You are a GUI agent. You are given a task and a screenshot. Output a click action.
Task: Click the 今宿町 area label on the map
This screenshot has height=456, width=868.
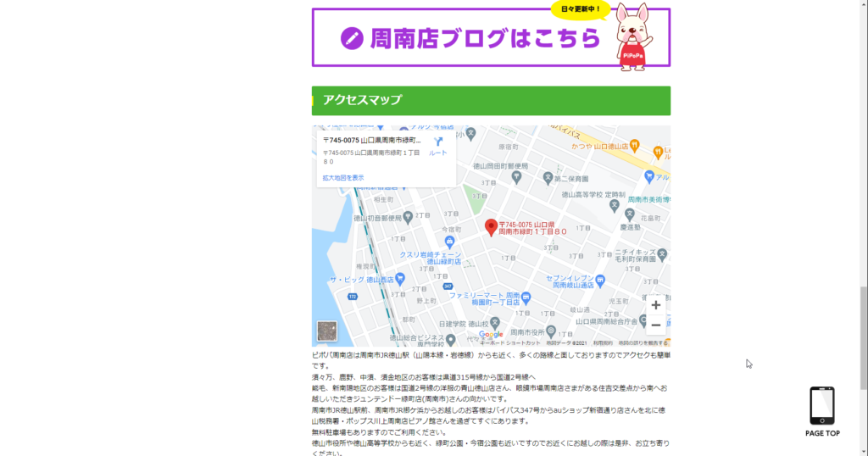click(451, 229)
